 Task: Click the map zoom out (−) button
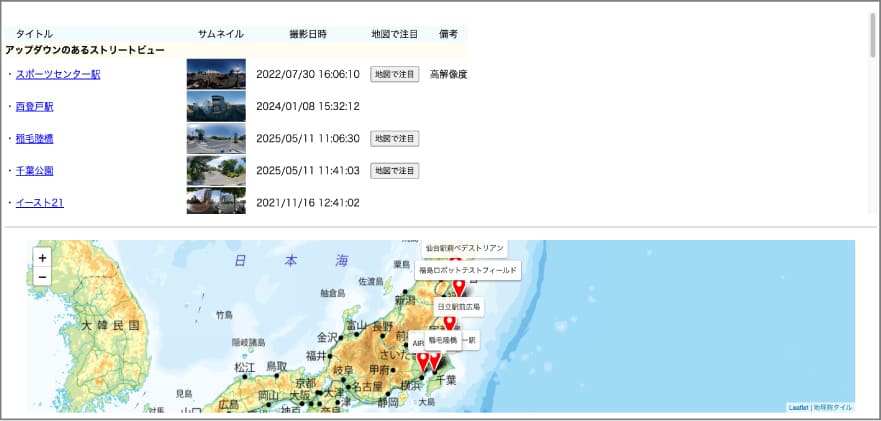click(42, 277)
